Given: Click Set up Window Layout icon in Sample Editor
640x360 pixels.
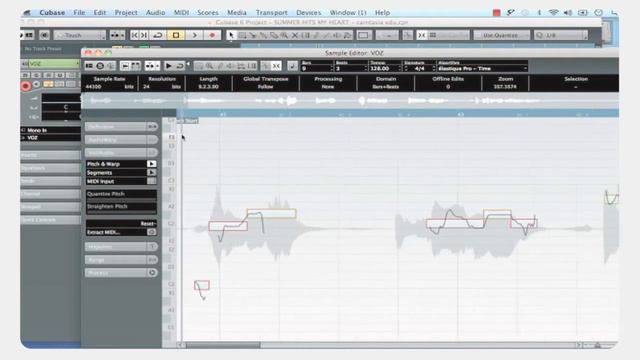Looking at the screenshot, I should [x=89, y=65].
